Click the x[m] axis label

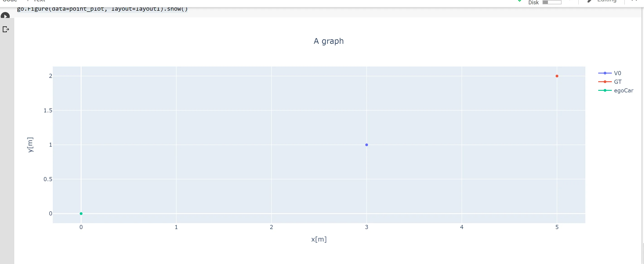point(319,239)
